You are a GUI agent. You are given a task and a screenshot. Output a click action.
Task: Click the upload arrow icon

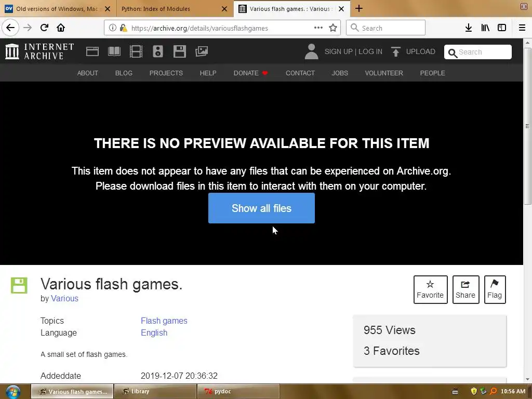coord(396,51)
